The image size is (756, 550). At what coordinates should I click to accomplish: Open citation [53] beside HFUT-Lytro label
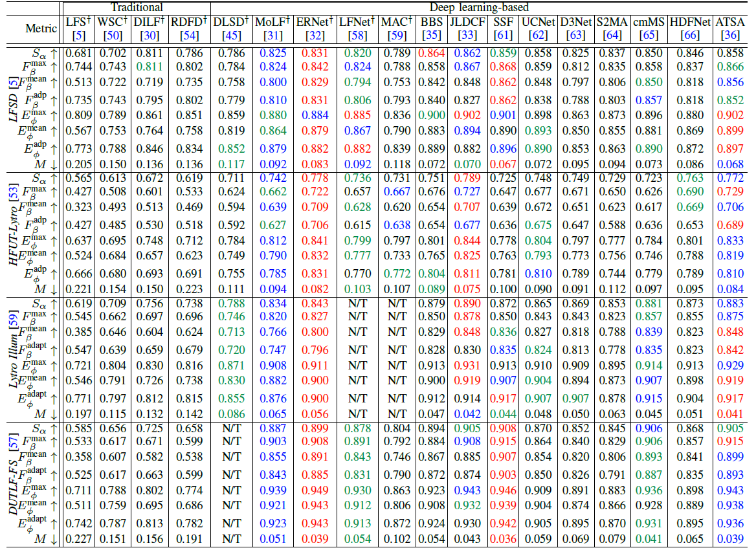coord(14,192)
